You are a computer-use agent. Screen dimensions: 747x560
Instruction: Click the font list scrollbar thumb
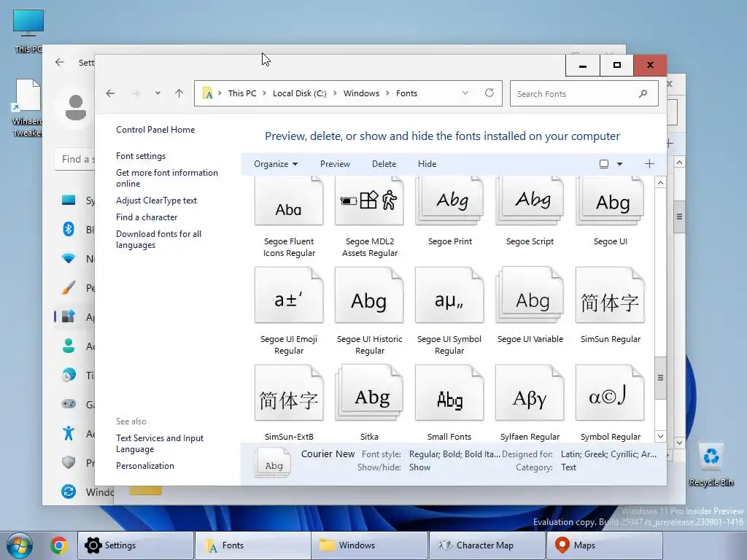pyautogui.click(x=660, y=378)
